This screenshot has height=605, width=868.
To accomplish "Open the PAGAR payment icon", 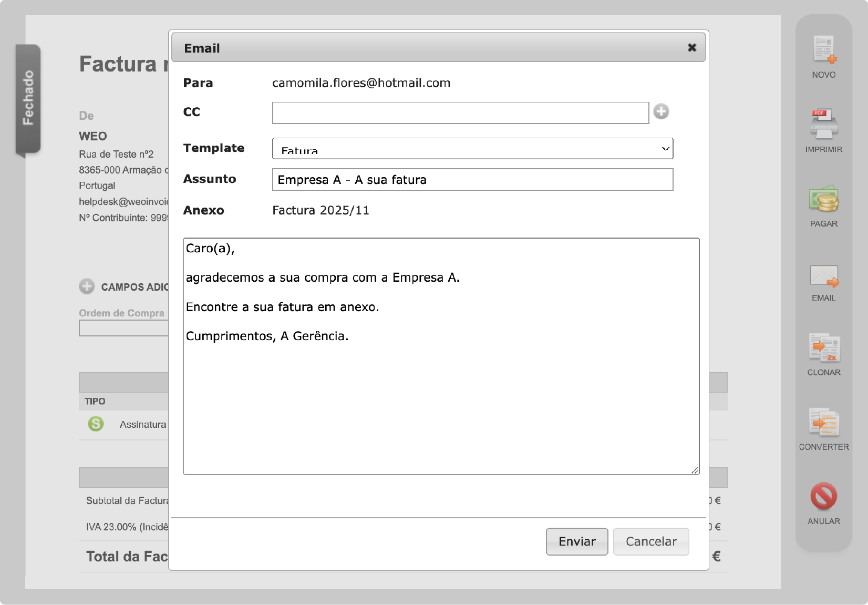I will click(823, 199).
